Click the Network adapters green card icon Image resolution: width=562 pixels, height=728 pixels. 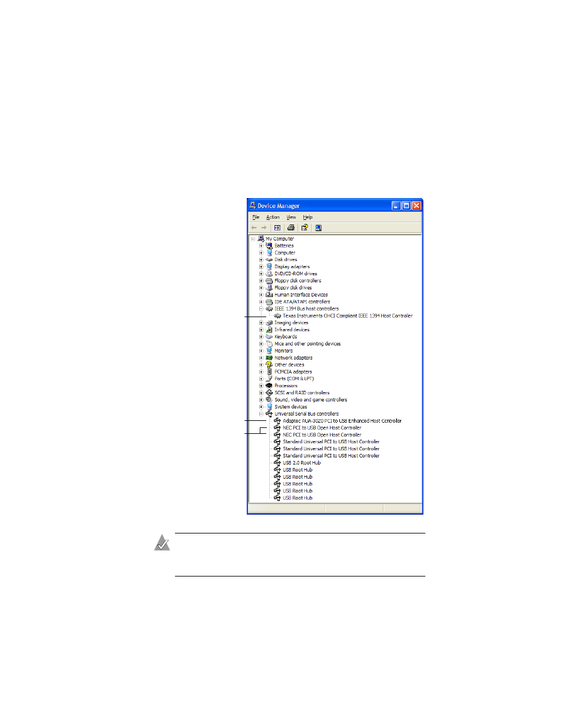269,358
